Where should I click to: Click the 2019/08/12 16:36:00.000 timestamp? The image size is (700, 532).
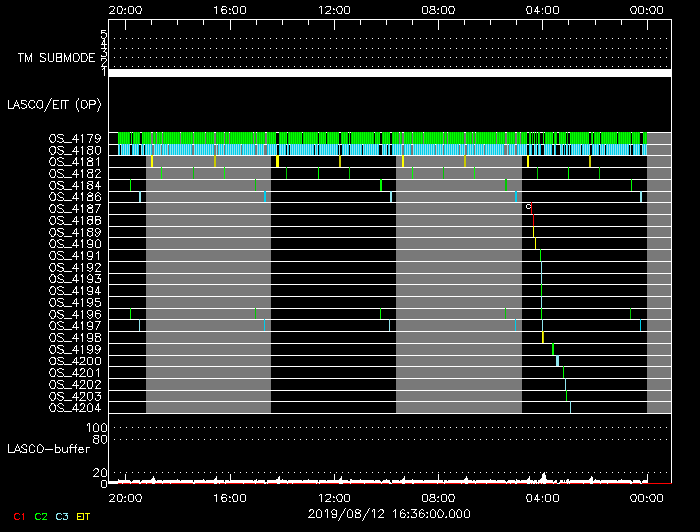[388, 512]
